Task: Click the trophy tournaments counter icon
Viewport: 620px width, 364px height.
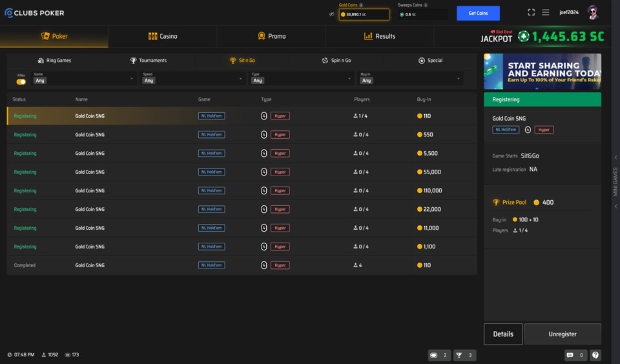Action: pyautogui.click(x=464, y=355)
